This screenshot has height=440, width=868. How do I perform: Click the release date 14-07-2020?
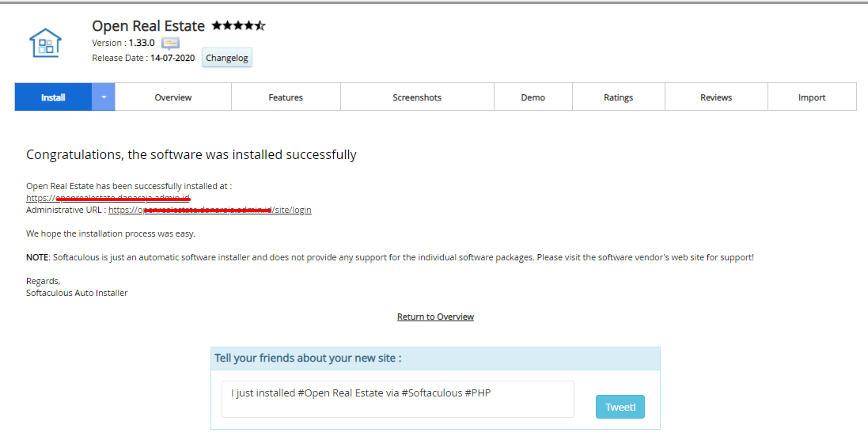click(x=172, y=58)
